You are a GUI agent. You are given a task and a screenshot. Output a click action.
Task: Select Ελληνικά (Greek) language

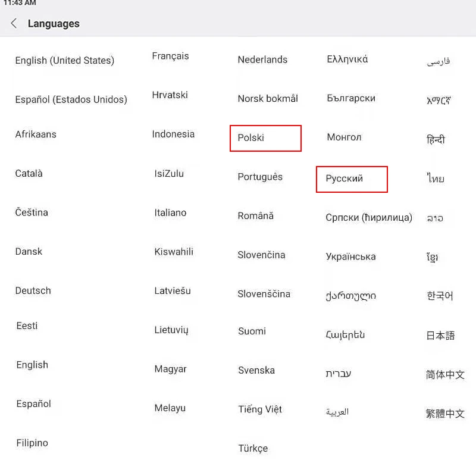[347, 59]
